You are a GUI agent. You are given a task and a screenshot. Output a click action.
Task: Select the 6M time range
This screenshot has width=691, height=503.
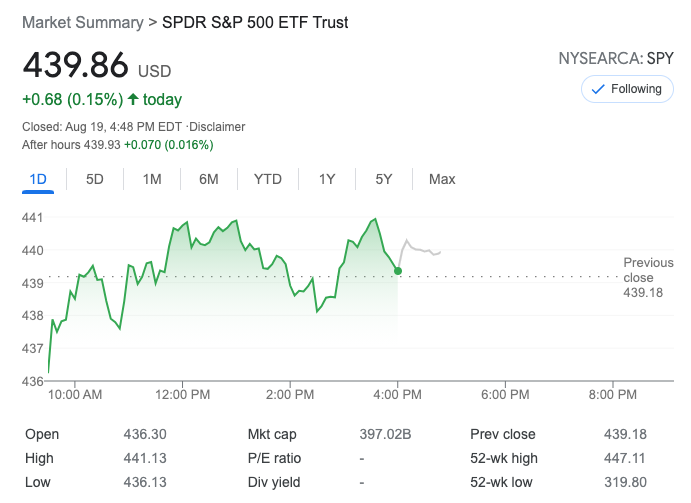click(x=209, y=179)
